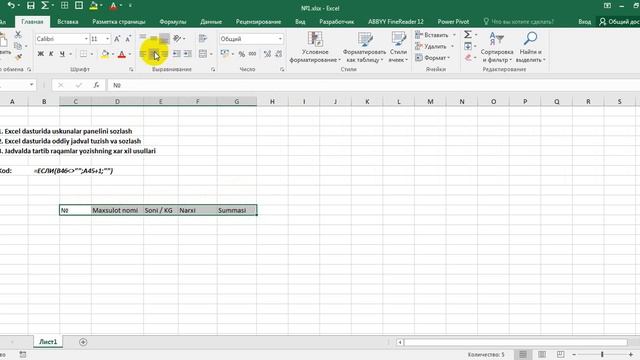
Task: Open the Name Box dropdown arrow
Action: click(x=31, y=85)
